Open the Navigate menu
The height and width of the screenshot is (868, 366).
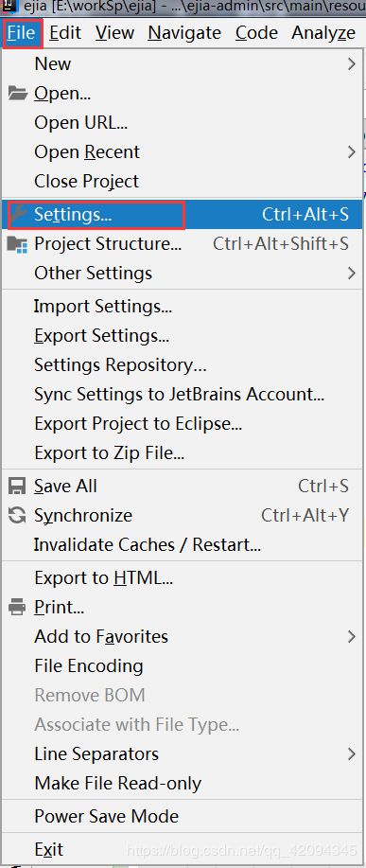click(184, 33)
